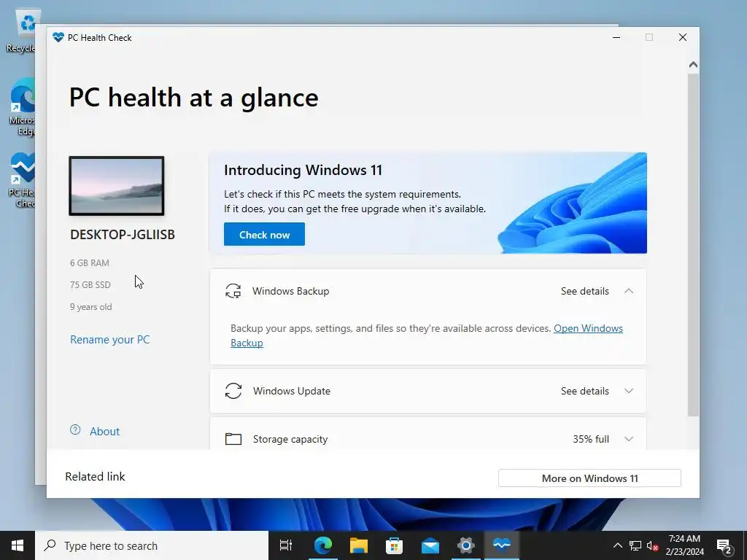This screenshot has height=560, width=747.
Task: Open the Microsoft Edge desktop shortcut
Action: tap(23, 107)
